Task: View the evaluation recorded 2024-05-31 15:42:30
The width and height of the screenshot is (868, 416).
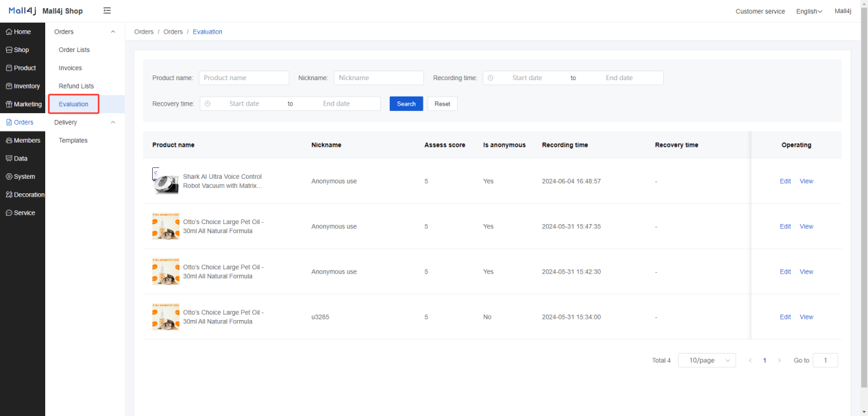Action: (x=806, y=272)
